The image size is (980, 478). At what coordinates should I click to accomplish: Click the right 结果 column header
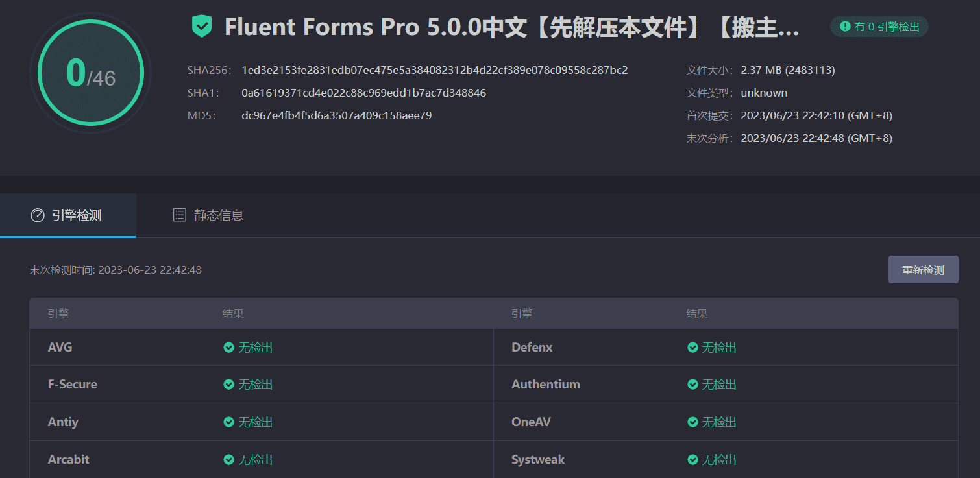[697, 314]
